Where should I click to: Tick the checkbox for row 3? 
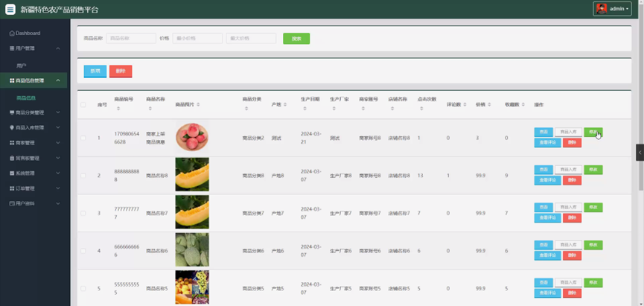click(83, 213)
